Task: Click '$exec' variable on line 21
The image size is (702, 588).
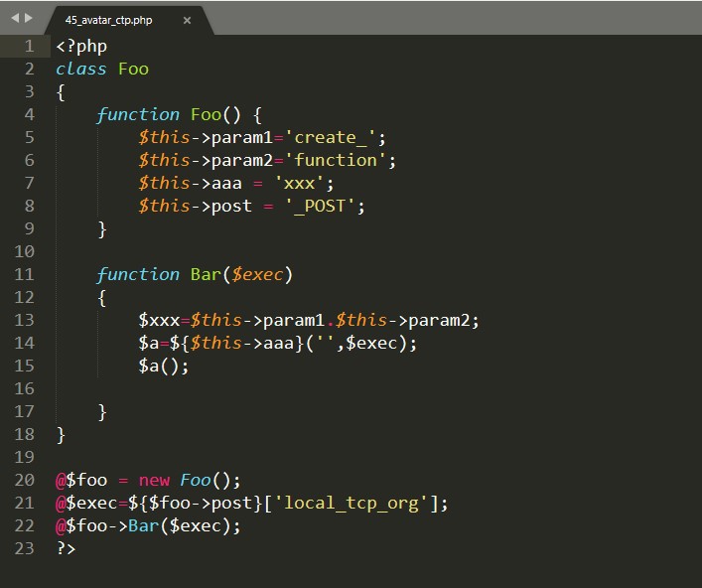Action: (x=91, y=504)
